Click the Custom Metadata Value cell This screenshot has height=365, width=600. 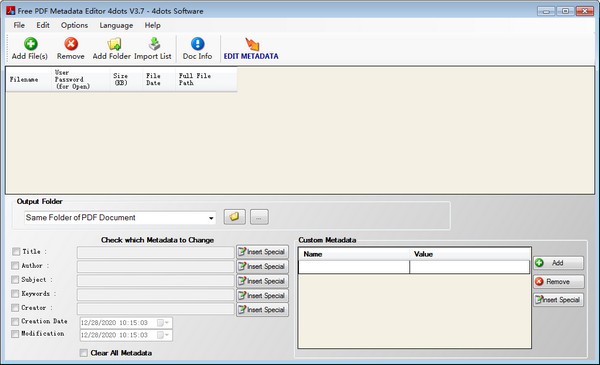[x=470, y=267]
